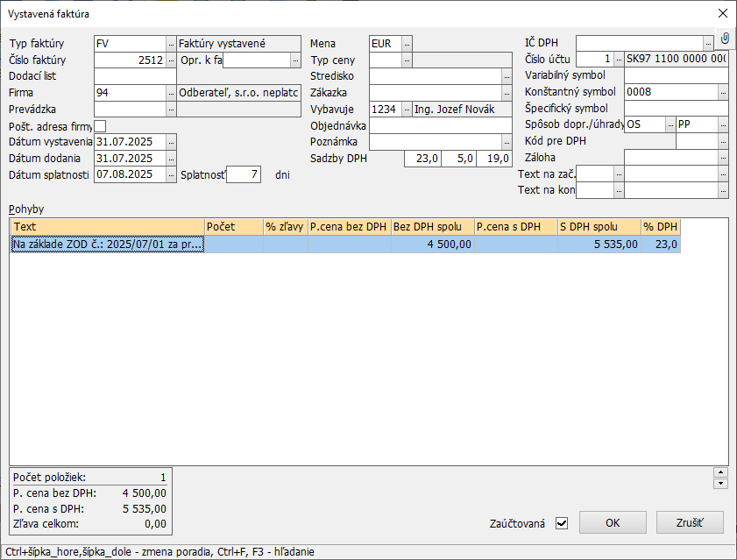Open the Mena currency selector
Viewport: 737px width, 560px height.
pos(407,43)
